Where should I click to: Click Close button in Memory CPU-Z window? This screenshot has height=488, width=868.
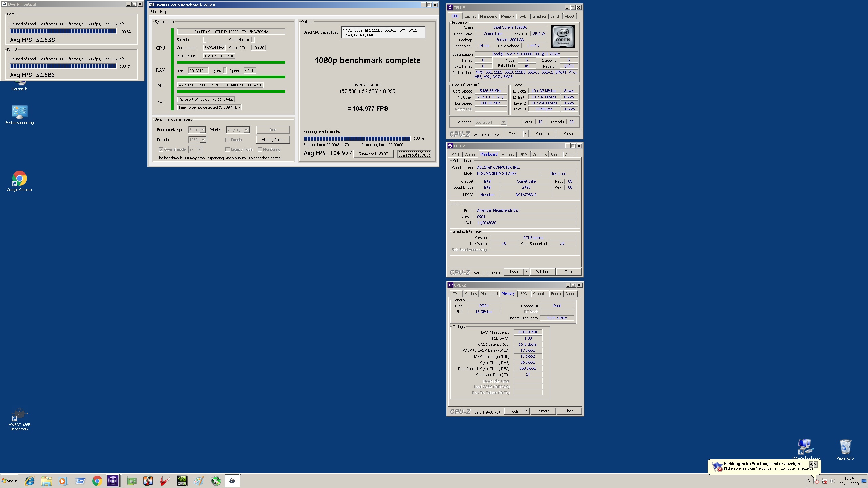[x=569, y=411]
